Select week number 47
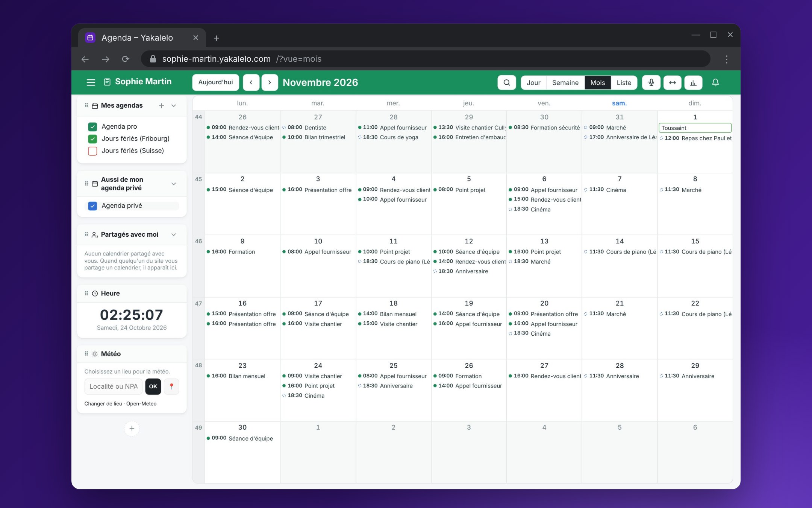The height and width of the screenshot is (508, 812). pyautogui.click(x=198, y=303)
